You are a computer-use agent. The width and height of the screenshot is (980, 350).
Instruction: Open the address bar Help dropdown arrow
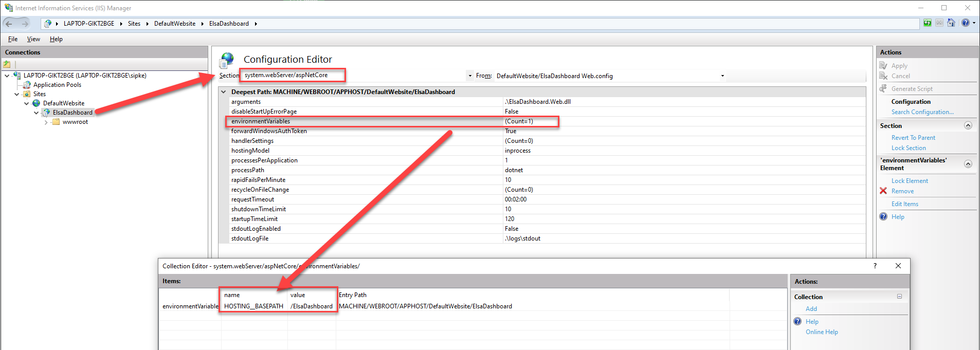pos(974,23)
